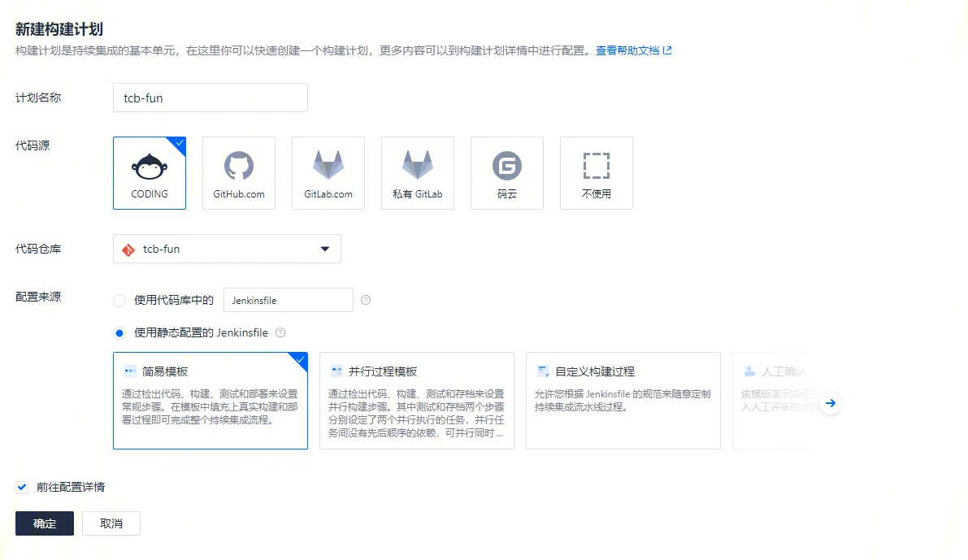Select the 不使用 (no source) option
Viewport: 968px width, 560px height.
tap(596, 173)
